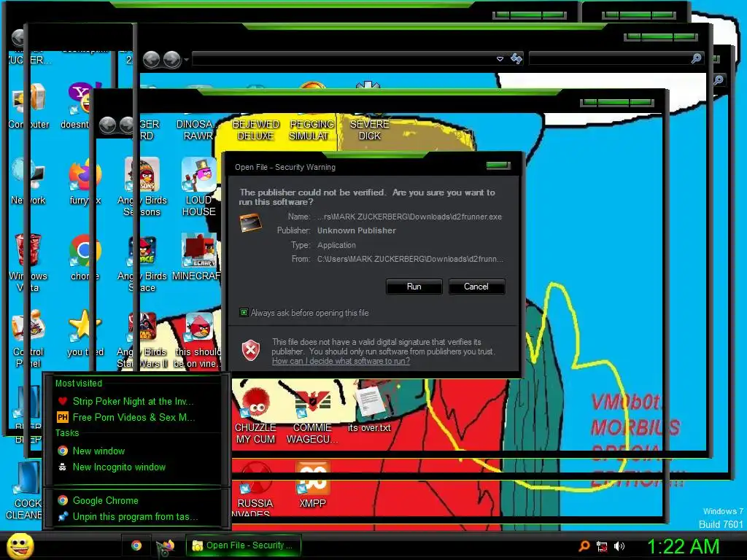747x560 pixels.
Task: Click Back in the window behind the dialog
Action: (x=107, y=125)
